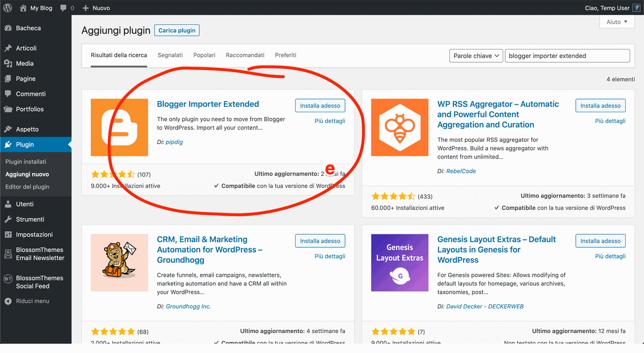Screen dimensions: 644x353
Task: Install WP RSS Aggregator with Installa adesso
Action: pyautogui.click(x=601, y=106)
